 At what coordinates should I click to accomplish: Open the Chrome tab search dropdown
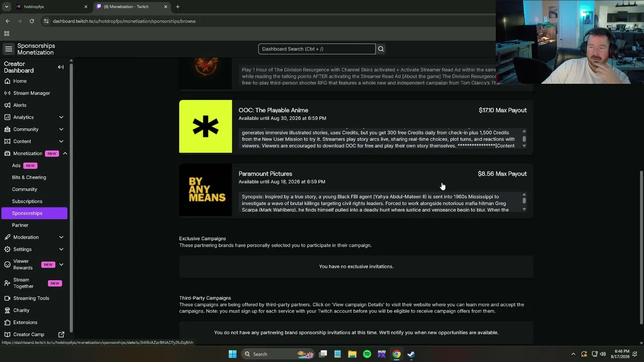(x=7, y=7)
